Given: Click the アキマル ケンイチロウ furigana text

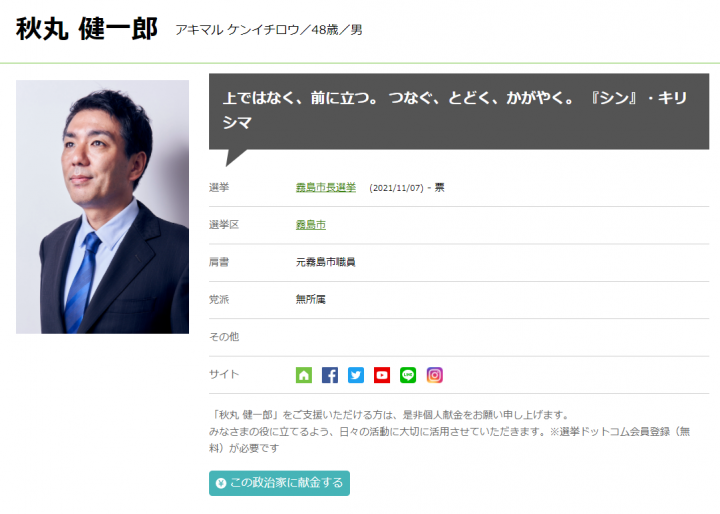Looking at the screenshot, I should pos(237,30).
